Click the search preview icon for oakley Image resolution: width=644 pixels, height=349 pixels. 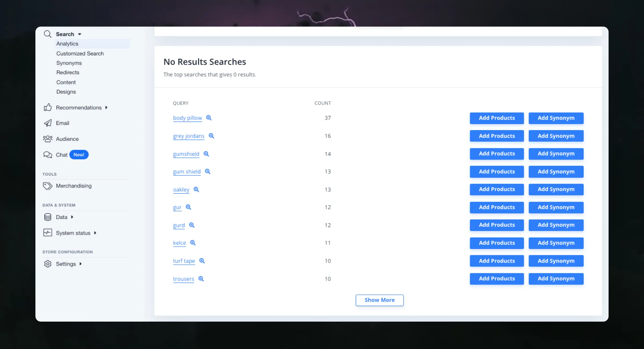point(196,189)
